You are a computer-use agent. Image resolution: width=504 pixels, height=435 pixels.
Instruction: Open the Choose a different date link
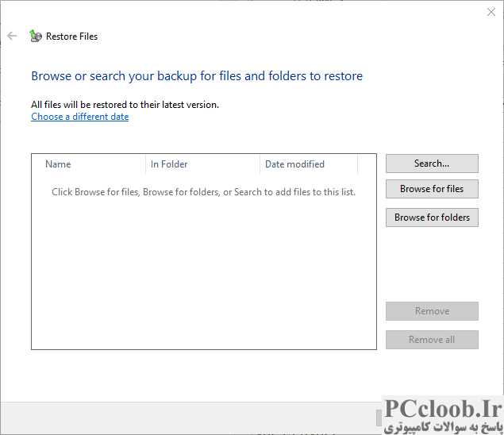(x=79, y=117)
